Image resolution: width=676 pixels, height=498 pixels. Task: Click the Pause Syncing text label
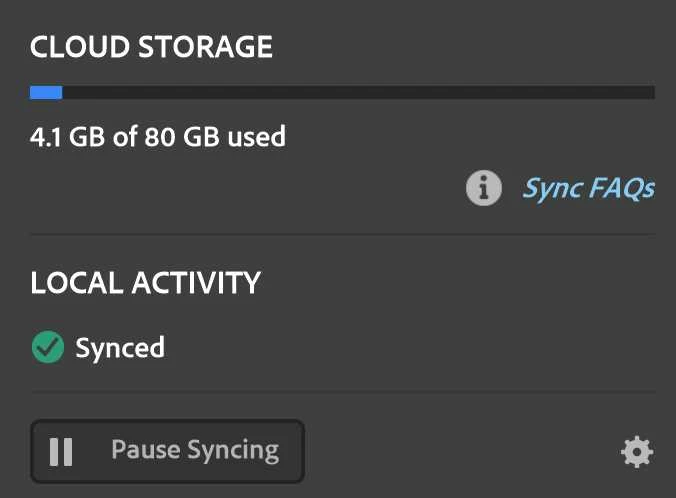coord(194,450)
